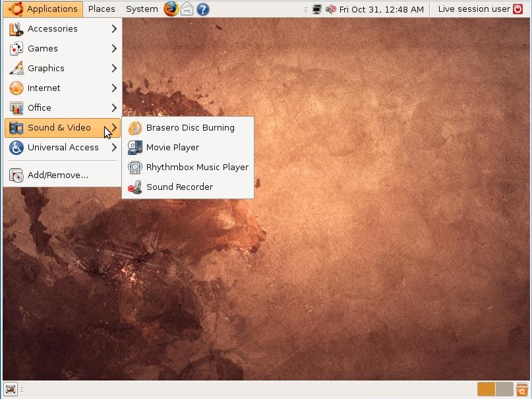The image size is (532, 399).
Task: Click the Show Desktop button in bottom panel
Action: point(10,389)
